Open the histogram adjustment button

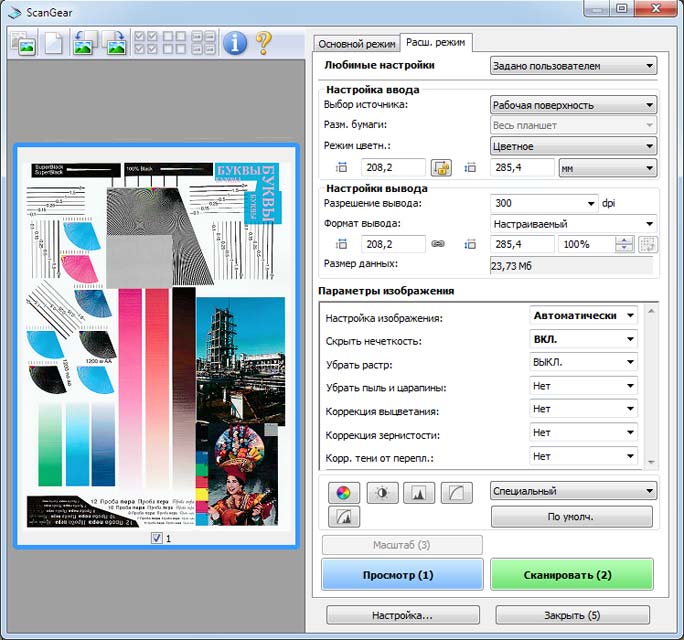click(x=418, y=491)
